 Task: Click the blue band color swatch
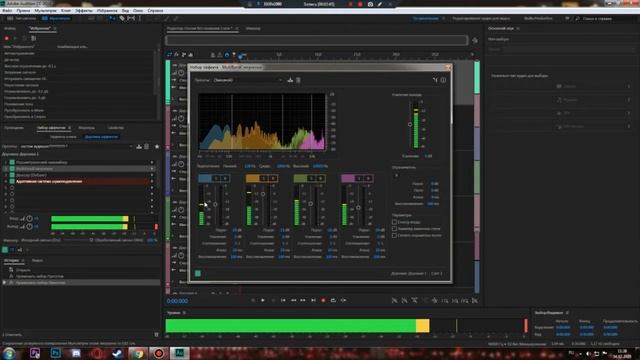tap(205, 178)
